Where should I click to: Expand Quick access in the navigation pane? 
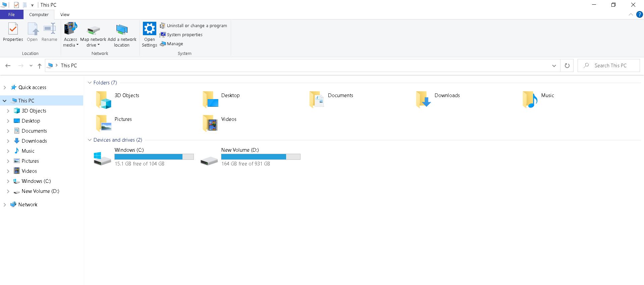coord(5,87)
